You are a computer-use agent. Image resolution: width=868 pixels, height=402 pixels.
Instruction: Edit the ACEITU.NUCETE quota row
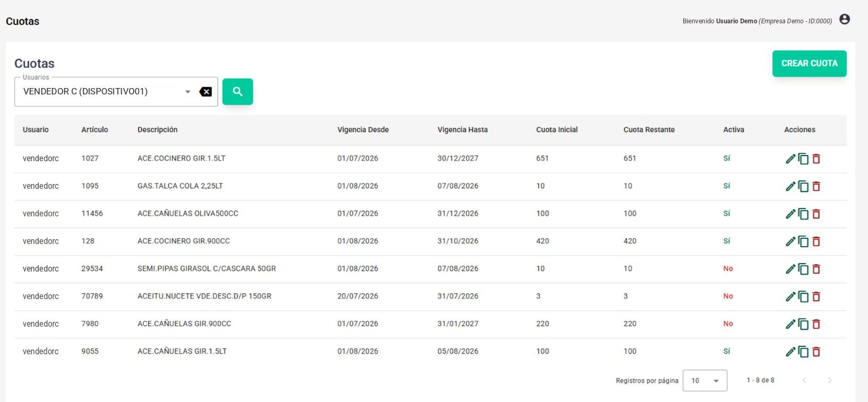click(790, 296)
